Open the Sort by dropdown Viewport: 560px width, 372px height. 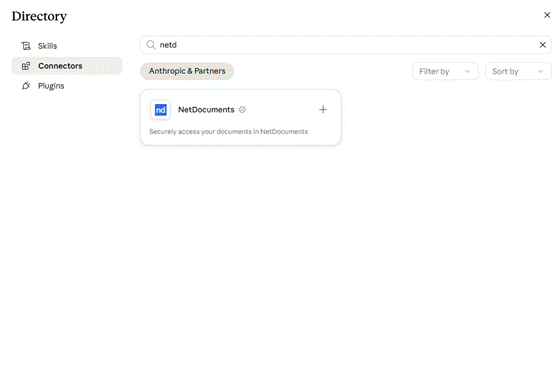pyautogui.click(x=518, y=71)
